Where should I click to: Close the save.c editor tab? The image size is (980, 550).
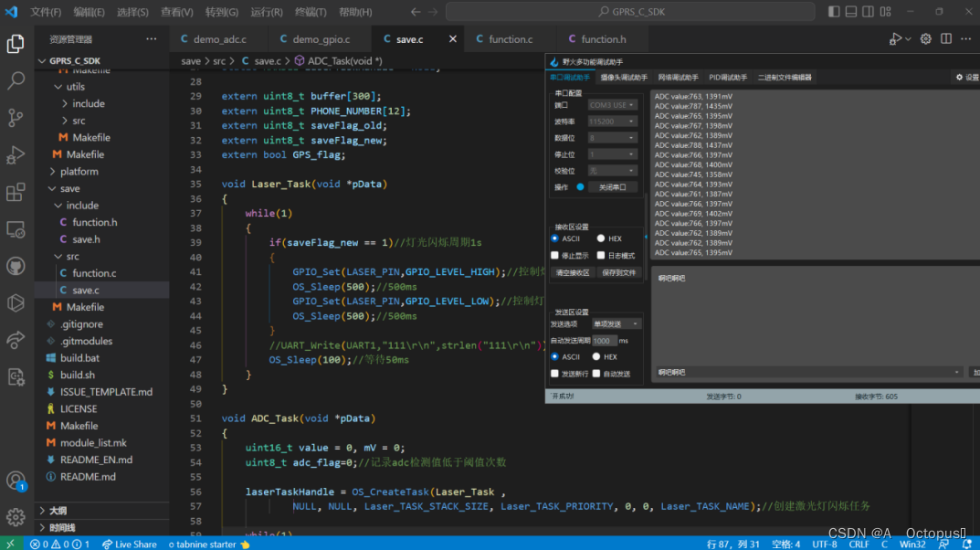(452, 38)
